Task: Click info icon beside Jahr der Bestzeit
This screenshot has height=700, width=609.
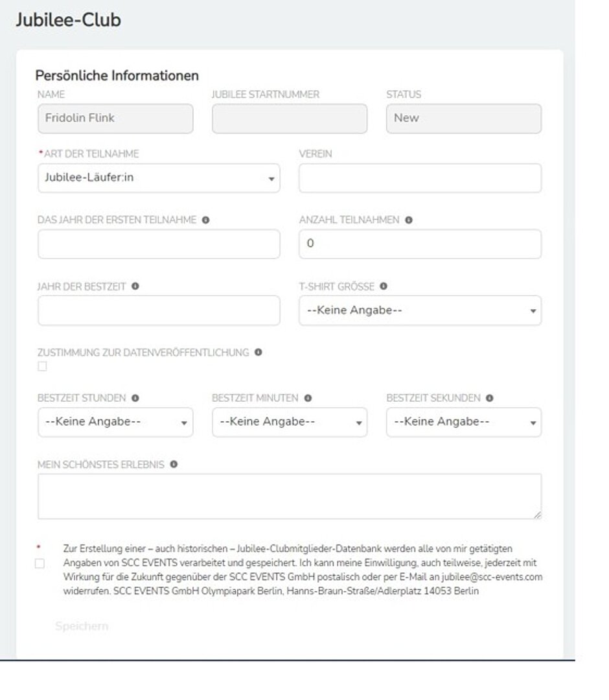Action: [135, 286]
